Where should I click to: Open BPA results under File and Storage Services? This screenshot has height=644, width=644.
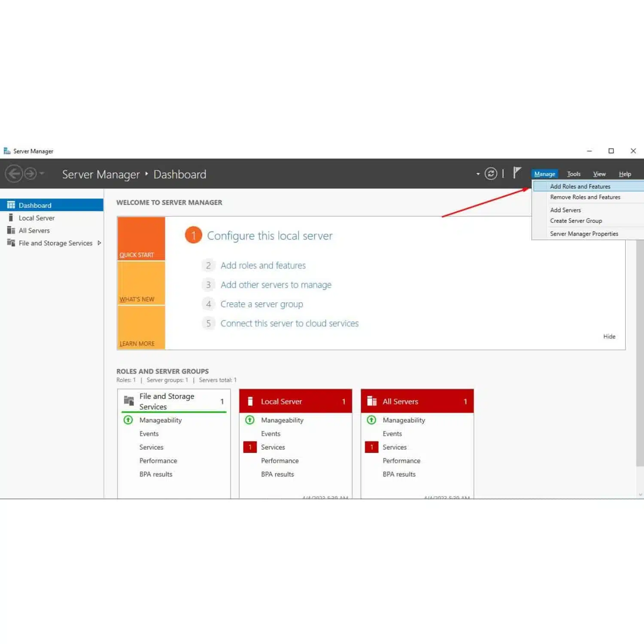click(x=156, y=474)
